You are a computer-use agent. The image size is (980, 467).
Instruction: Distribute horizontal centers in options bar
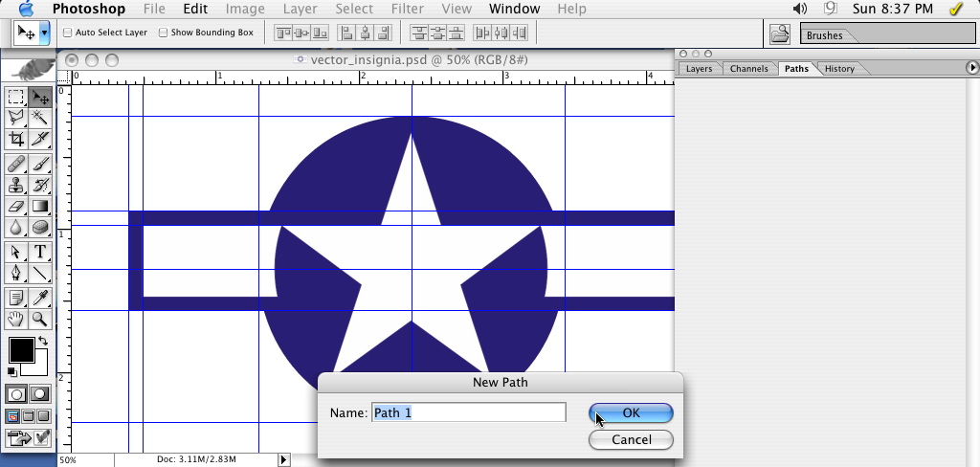tap(501, 33)
